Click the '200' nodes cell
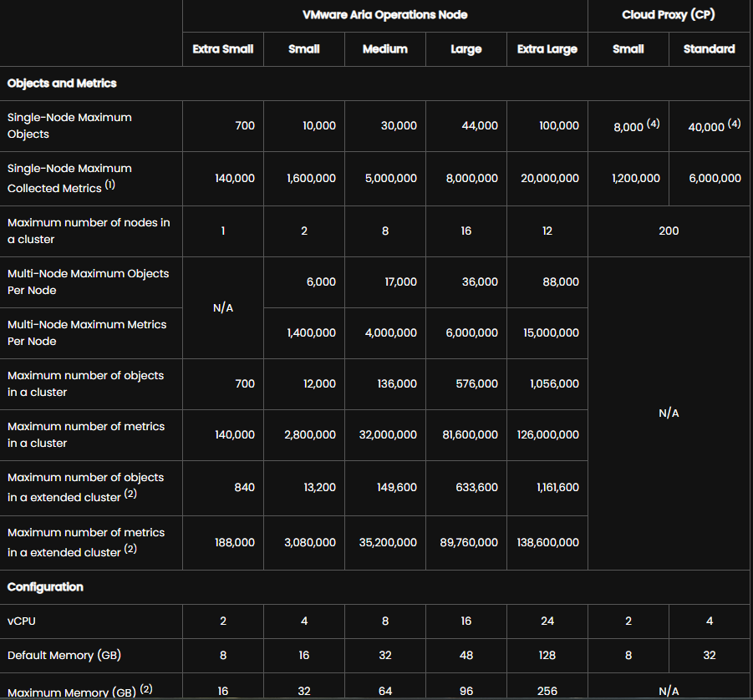753x700 pixels. (x=669, y=231)
